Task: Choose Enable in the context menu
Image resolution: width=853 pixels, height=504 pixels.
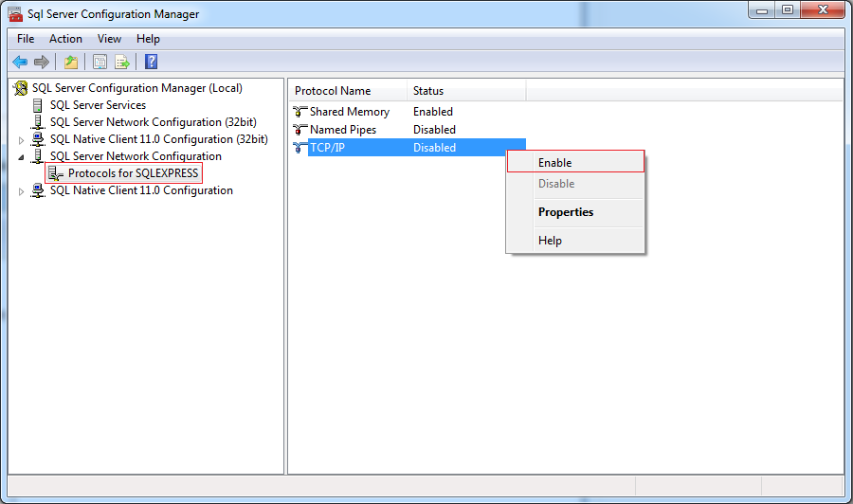Action: click(575, 162)
